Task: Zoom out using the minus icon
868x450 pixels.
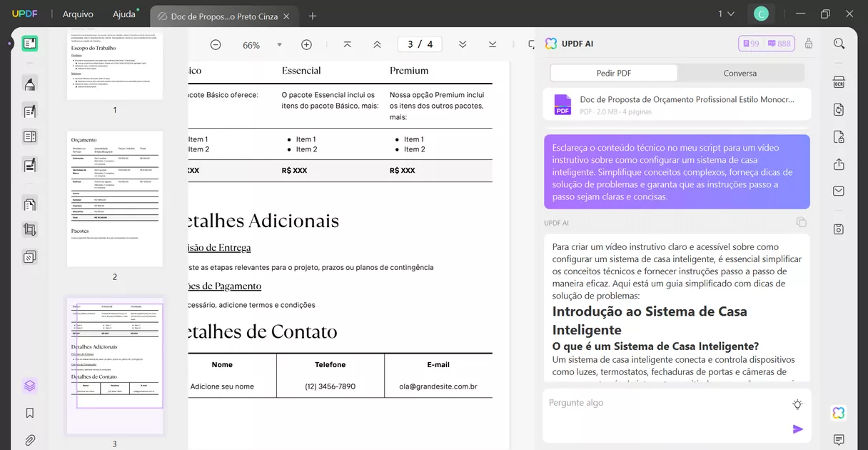Action: (215, 44)
